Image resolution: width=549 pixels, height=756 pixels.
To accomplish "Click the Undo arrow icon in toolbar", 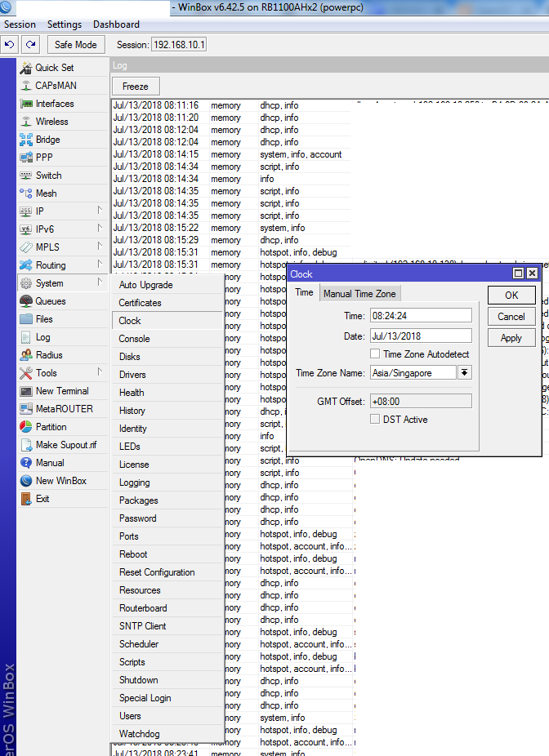I will point(9,45).
